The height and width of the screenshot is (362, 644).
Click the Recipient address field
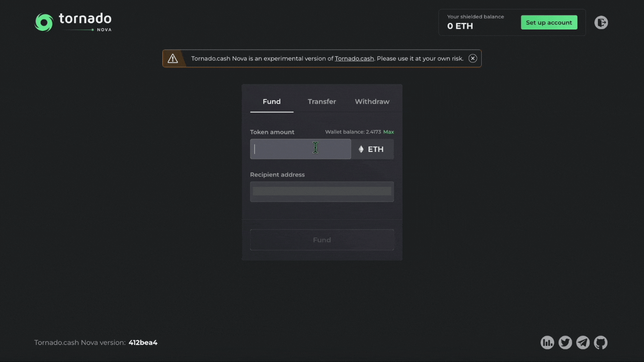(x=322, y=192)
